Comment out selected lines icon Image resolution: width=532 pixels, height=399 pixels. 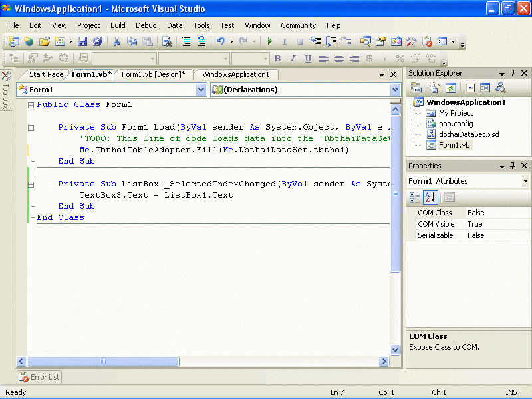[186, 41]
